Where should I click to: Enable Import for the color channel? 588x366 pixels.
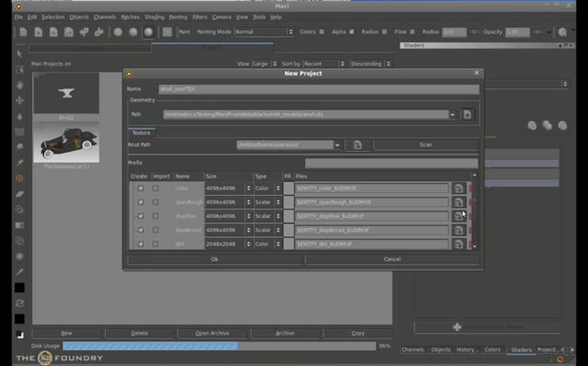(x=155, y=188)
